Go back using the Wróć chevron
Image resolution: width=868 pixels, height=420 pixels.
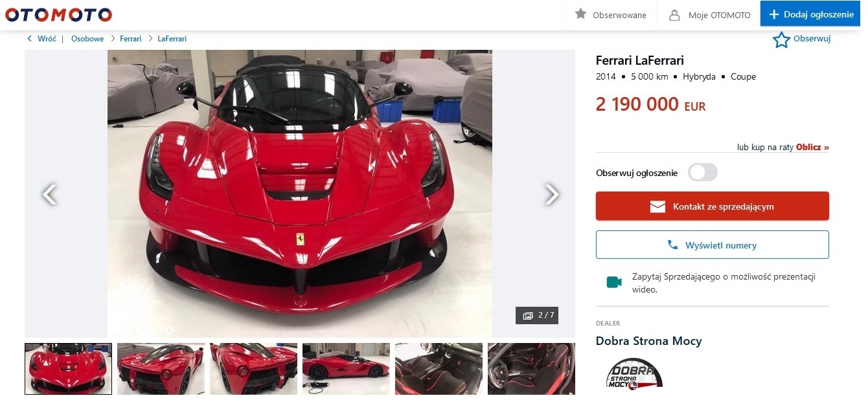29,39
